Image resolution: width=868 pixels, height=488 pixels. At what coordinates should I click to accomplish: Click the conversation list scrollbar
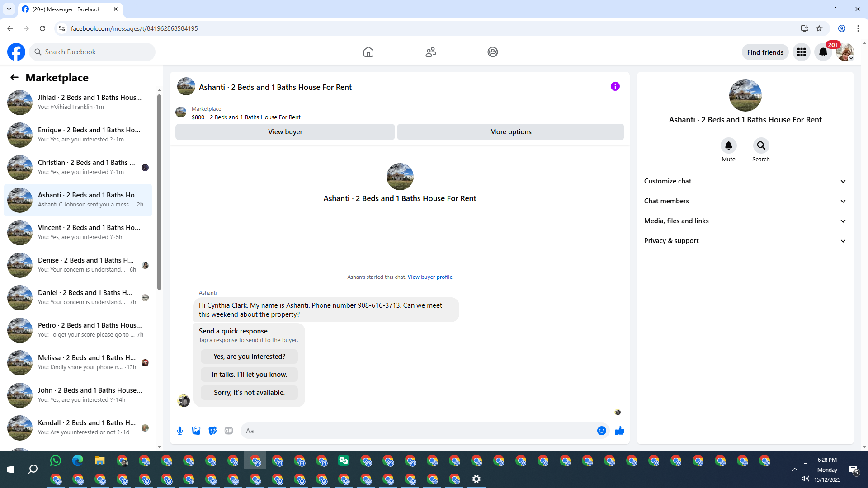point(159,192)
